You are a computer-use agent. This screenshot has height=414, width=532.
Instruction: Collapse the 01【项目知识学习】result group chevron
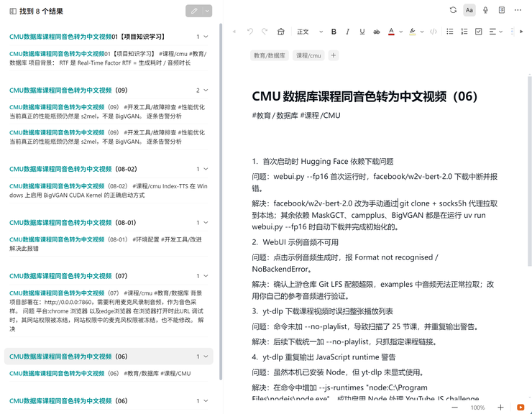click(206, 37)
